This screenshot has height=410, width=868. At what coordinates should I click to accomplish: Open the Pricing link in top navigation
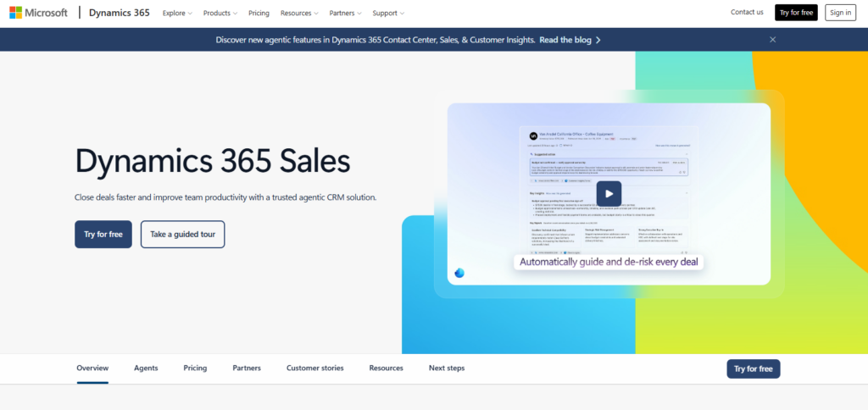(x=259, y=13)
